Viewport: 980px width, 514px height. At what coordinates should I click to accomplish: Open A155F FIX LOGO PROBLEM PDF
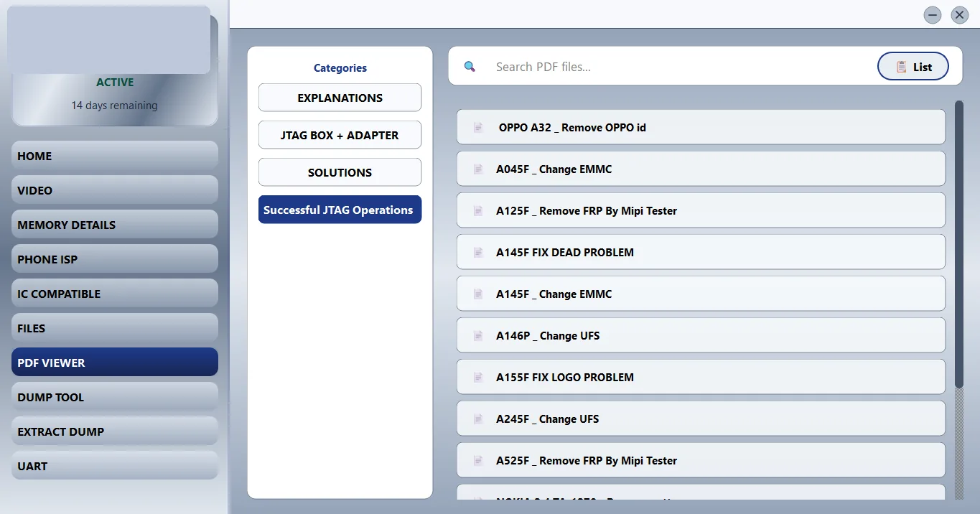701,377
